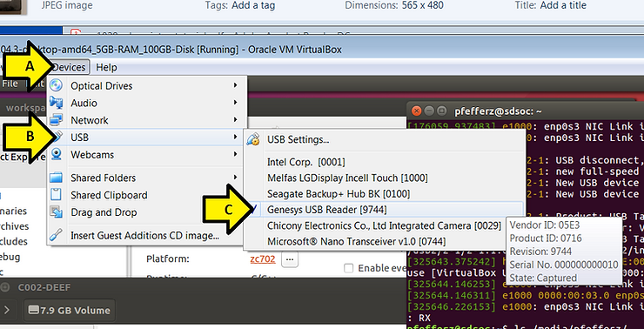This screenshot has height=329, width=644.
Task: Expand the Shared Folders submenu arrow
Action: [x=235, y=177]
